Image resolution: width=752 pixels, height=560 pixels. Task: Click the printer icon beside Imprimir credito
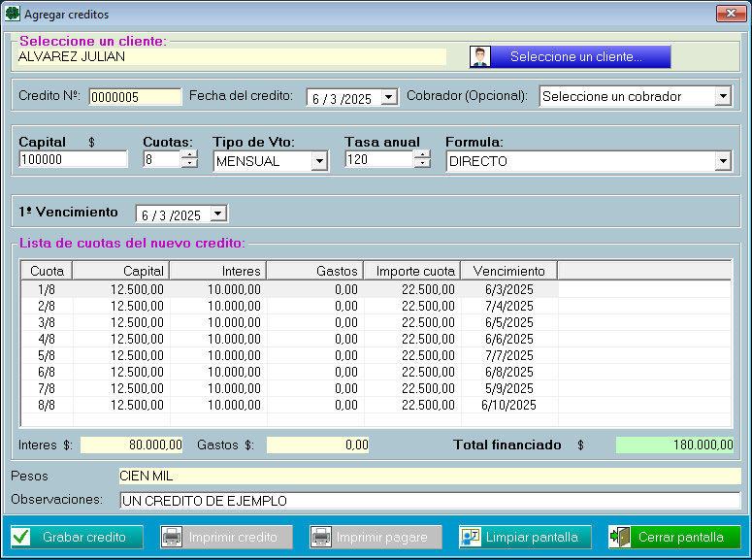point(172,537)
